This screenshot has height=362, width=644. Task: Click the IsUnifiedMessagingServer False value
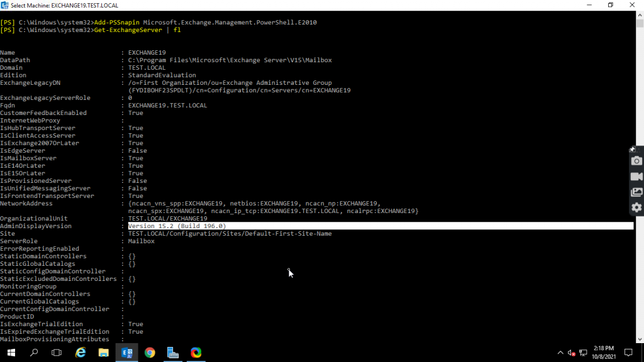(138, 189)
